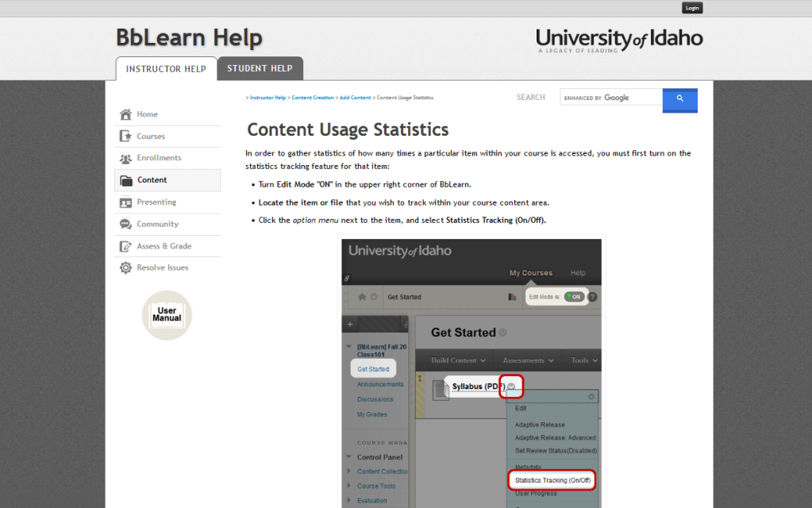Go to the Add Content breadcrumb
This screenshot has height=508, width=812.
(x=355, y=98)
